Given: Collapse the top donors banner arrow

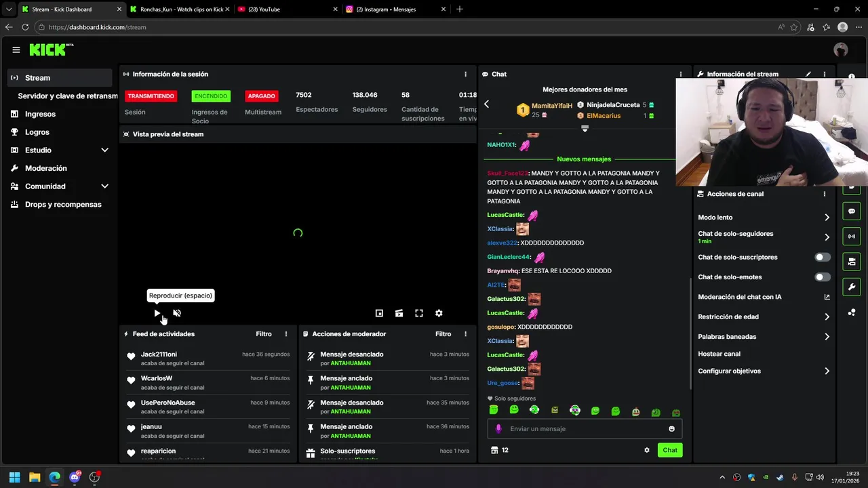Looking at the screenshot, I should coord(585,128).
